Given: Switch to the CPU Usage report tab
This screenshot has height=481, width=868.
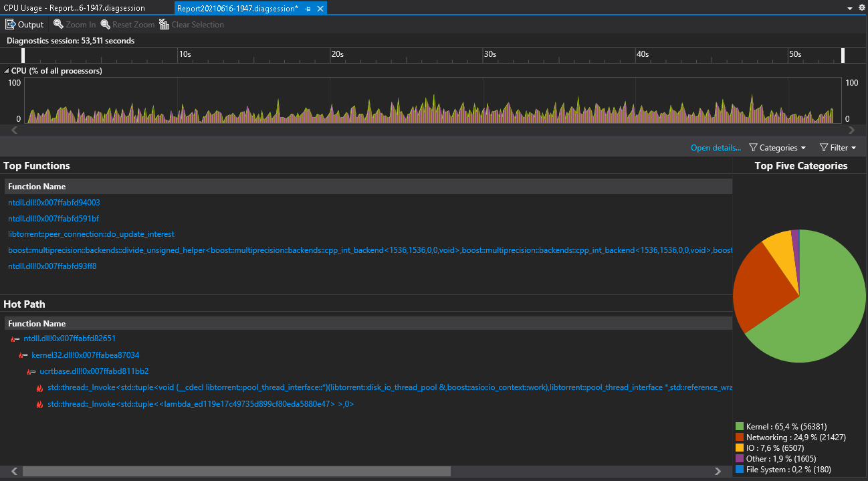Looking at the screenshot, I should 74,8.
